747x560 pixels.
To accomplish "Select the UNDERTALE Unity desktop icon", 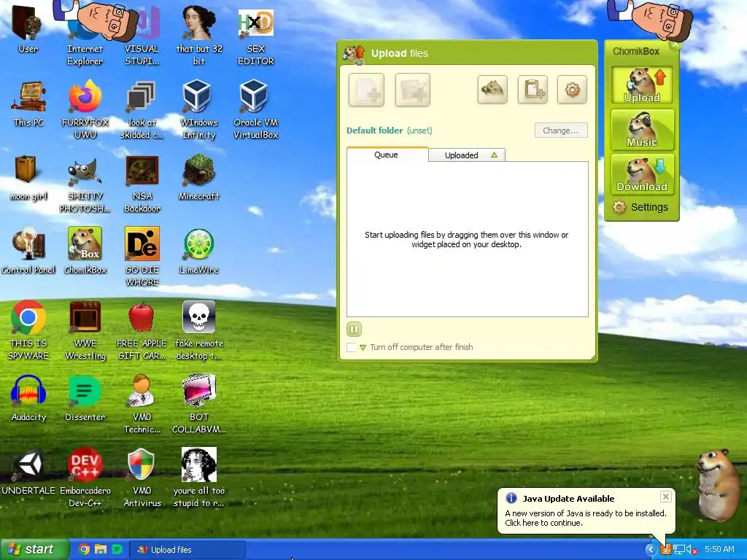I will 28,472.
